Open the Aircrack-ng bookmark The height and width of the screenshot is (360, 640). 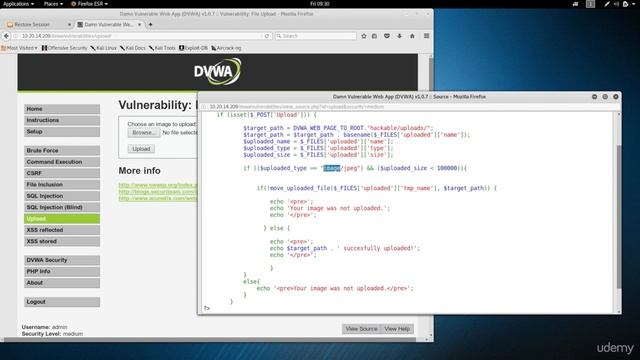click(x=226, y=48)
